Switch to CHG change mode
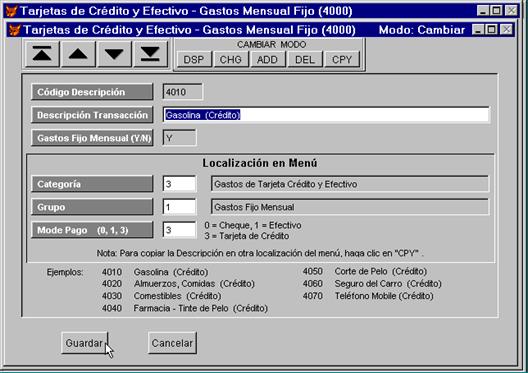Viewport: 528px width, 373px height. pos(231,60)
